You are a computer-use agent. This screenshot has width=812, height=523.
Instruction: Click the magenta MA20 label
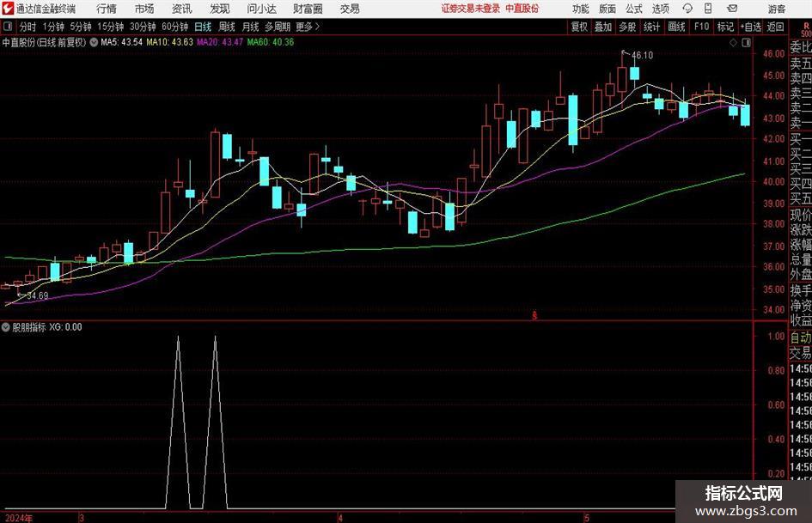tap(220, 42)
